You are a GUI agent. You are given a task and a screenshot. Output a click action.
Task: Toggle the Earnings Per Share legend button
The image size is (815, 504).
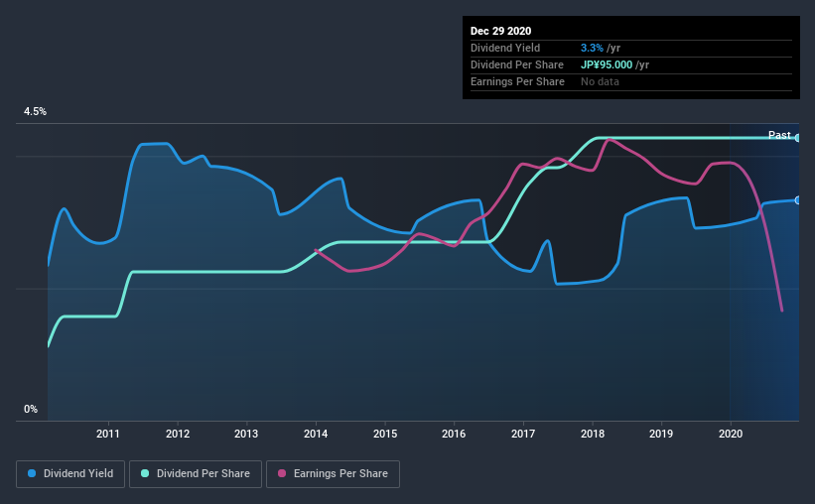tap(333, 474)
